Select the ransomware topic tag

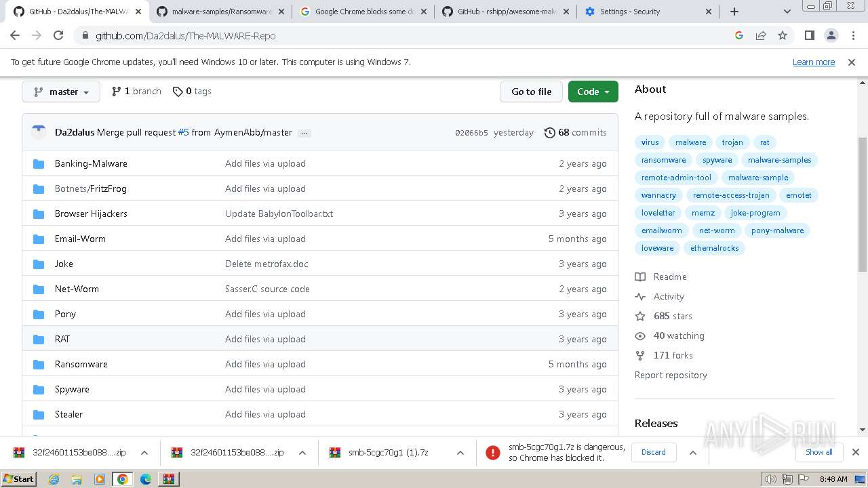click(663, 160)
